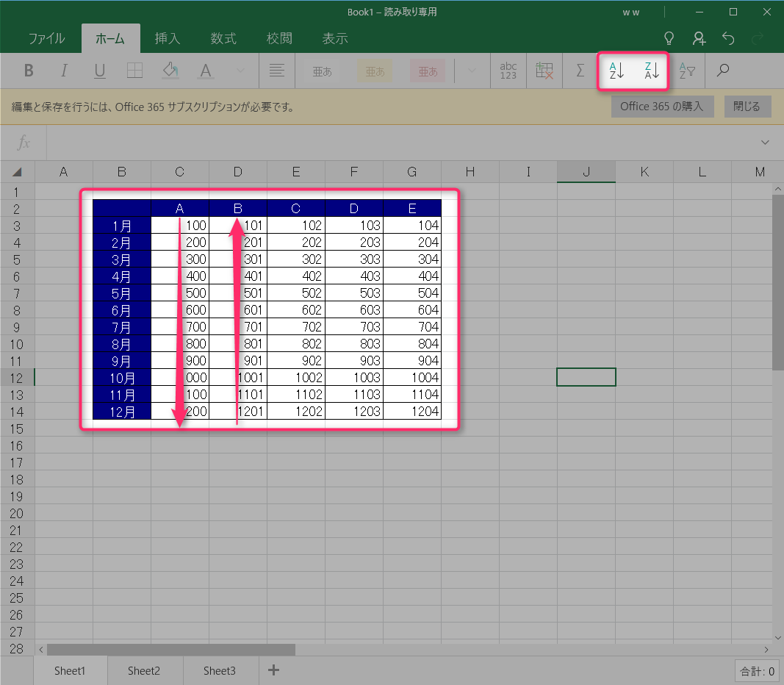Open the cell borders tool
Screen dimensions: 784x685
point(135,71)
